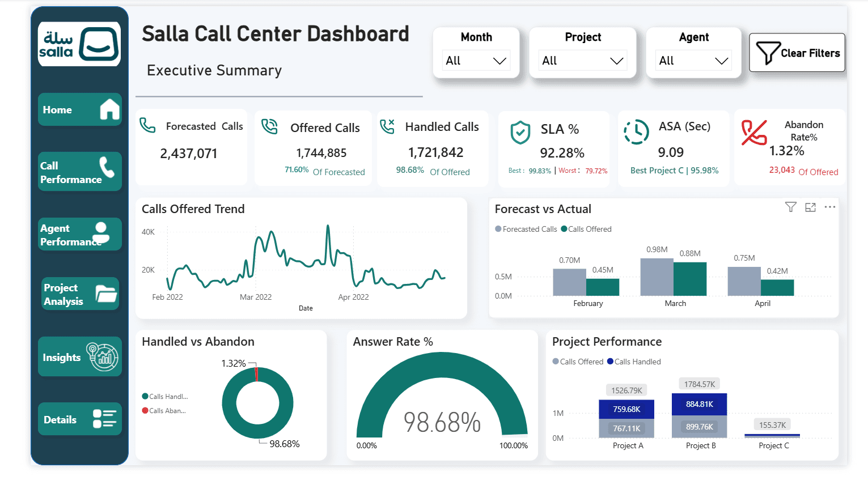Open the Agent dropdown
The image size is (868, 480).
coord(693,61)
